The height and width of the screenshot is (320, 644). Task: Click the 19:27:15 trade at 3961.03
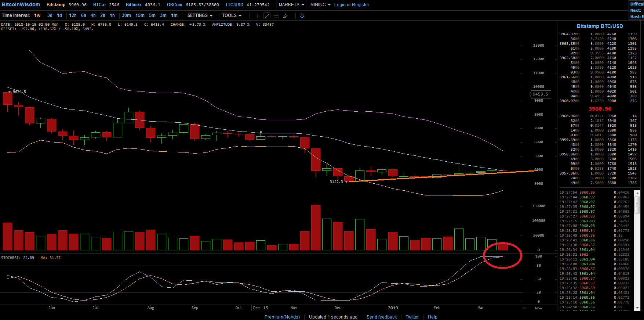point(594,221)
